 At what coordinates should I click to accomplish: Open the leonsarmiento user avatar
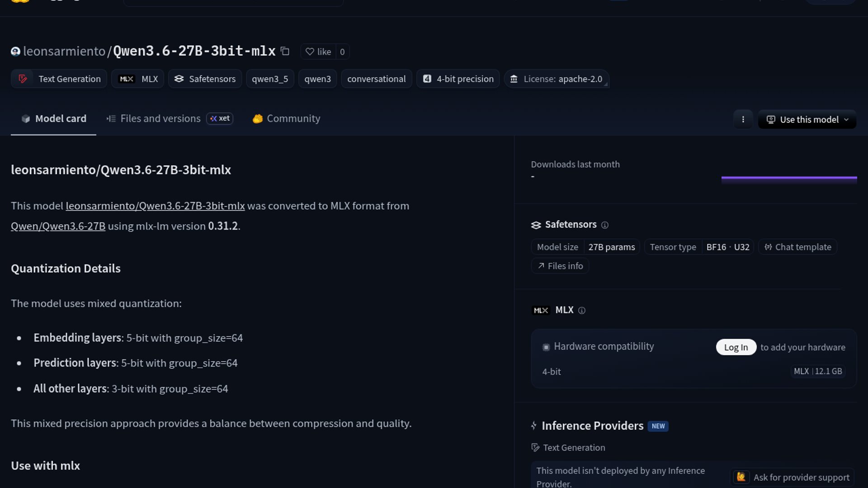15,52
